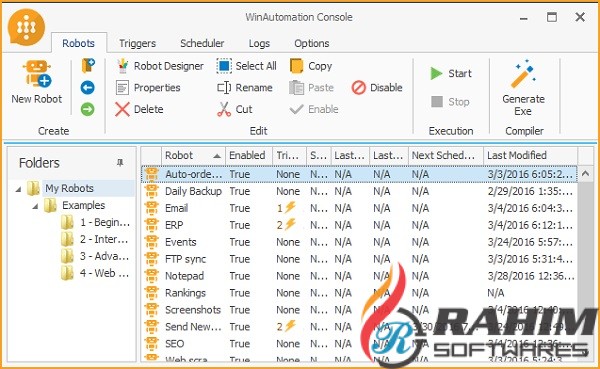600x369 pixels.
Task: Click the lightning trigger icon in the ERP row
Action: coord(290,224)
